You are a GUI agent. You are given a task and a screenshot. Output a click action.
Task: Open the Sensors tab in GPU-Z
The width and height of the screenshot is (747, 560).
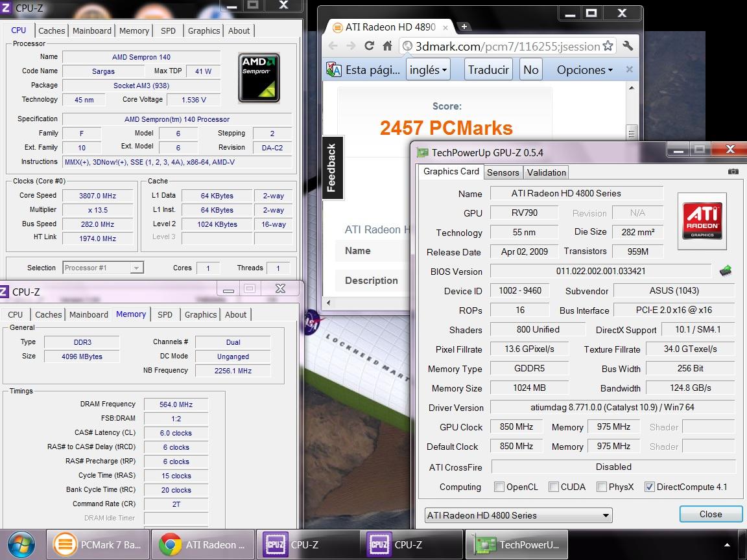point(503,172)
